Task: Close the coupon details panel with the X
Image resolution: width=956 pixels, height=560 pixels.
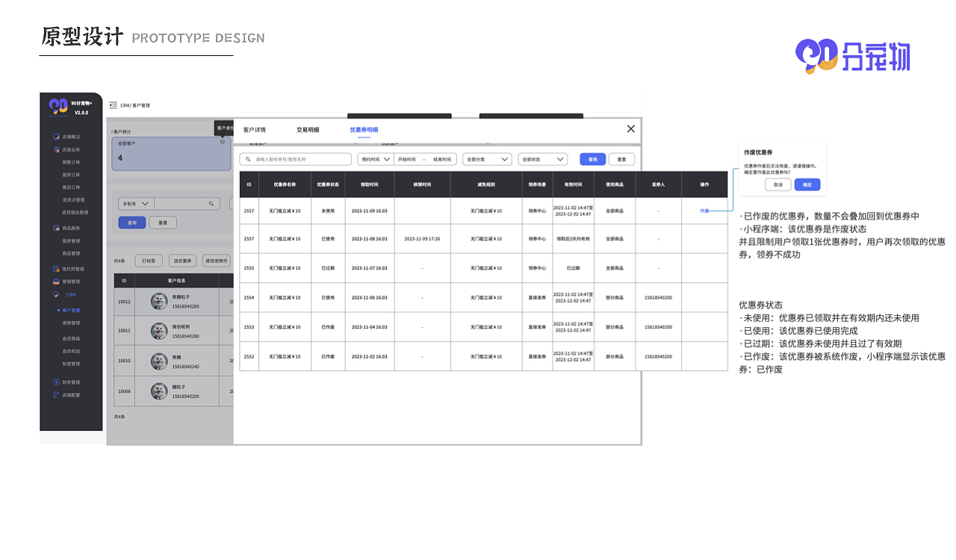Action: coord(631,129)
